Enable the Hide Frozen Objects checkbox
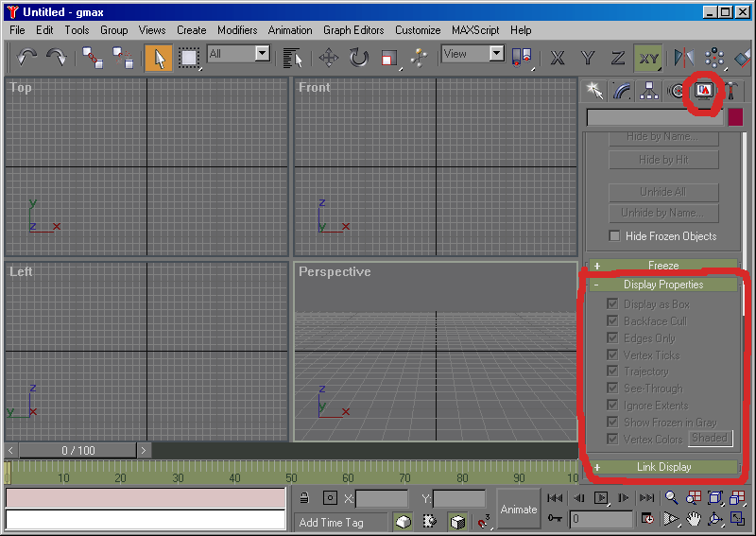Image resolution: width=756 pixels, height=536 pixels. click(x=615, y=236)
